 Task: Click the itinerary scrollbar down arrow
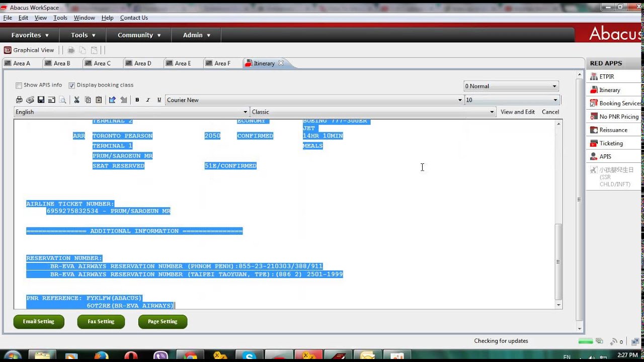(558, 305)
